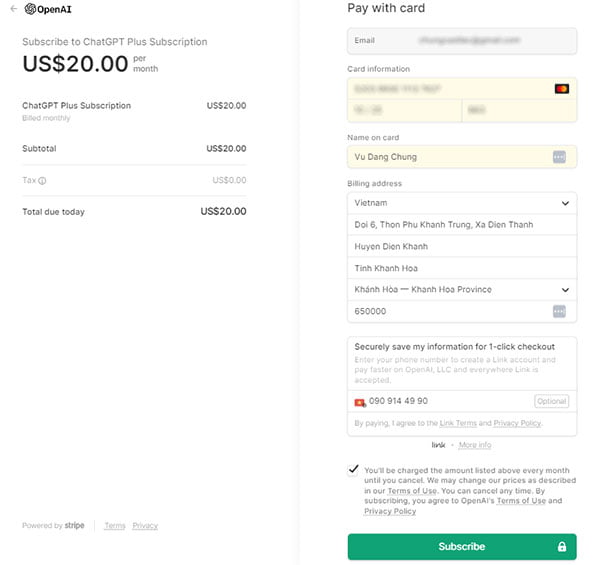Click the Tax info icon
This screenshot has width=600, height=565.
click(x=42, y=181)
